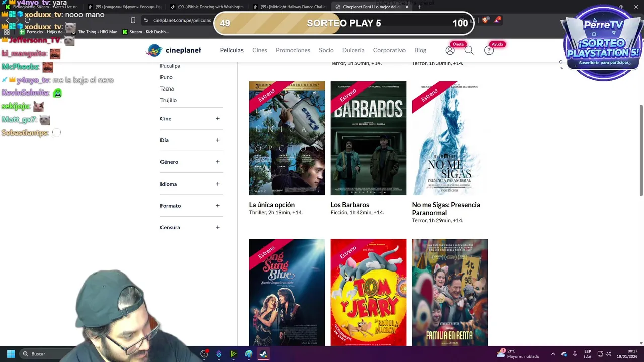Click the microphone icon in the system tray
The height and width of the screenshot is (362, 644).
(x=575, y=354)
